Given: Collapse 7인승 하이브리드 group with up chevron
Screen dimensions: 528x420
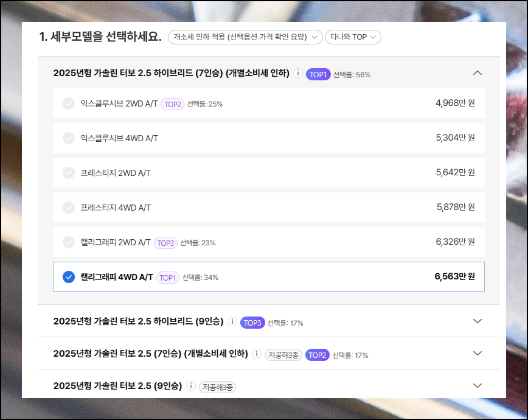Looking at the screenshot, I should [478, 73].
